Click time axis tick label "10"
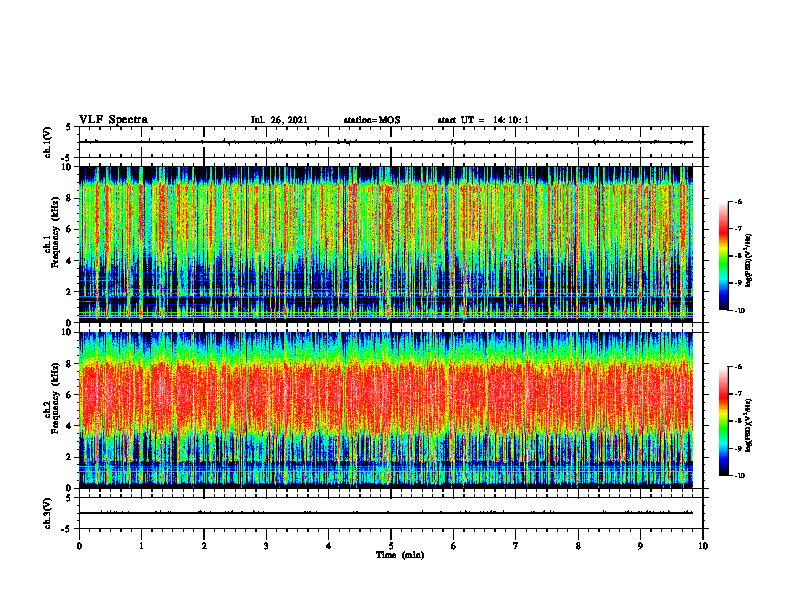This screenshot has height=612, width=792. (x=703, y=546)
